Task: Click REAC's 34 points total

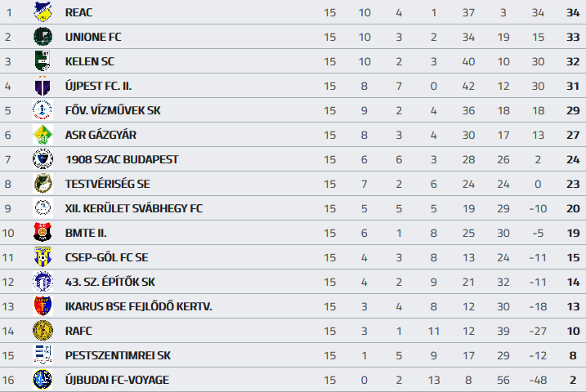Action: pyautogui.click(x=572, y=12)
